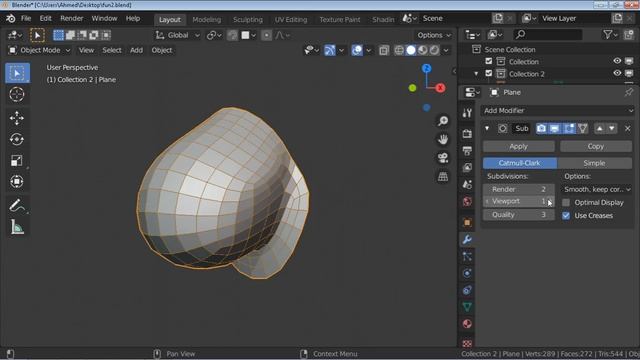The width and height of the screenshot is (640, 360).
Task: Increase the Viewport subdivisions value
Action: (551, 201)
